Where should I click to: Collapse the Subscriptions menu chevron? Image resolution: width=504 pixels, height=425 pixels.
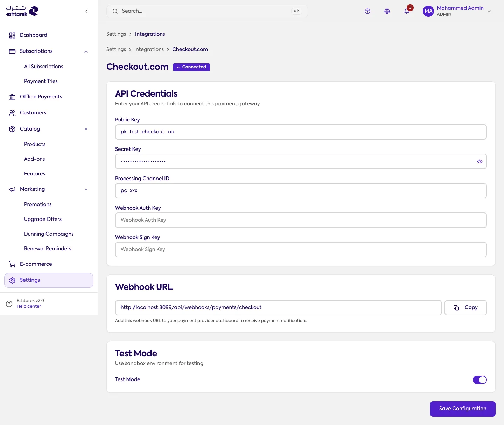pos(86,51)
